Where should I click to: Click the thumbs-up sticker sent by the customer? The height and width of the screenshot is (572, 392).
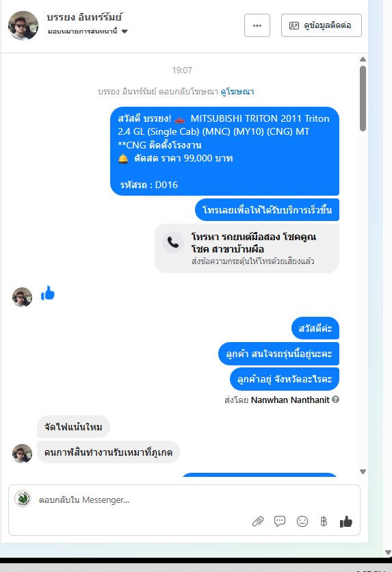coord(48,293)
